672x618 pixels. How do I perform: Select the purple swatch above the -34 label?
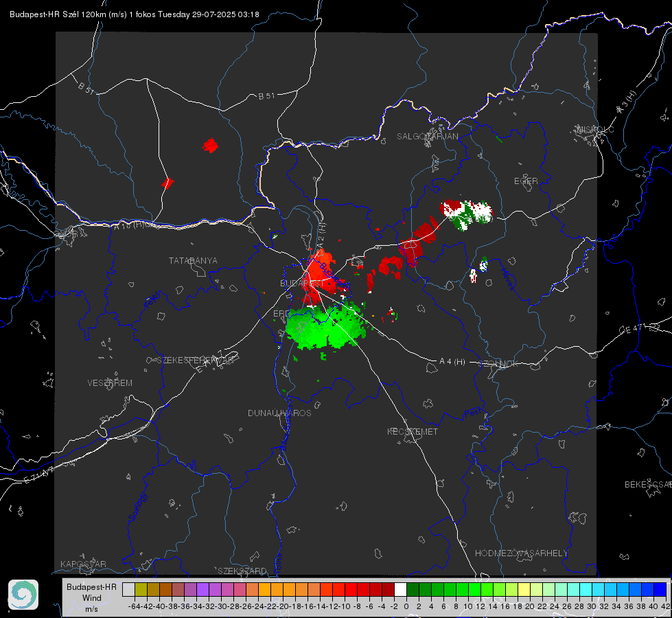pos(202,590)
